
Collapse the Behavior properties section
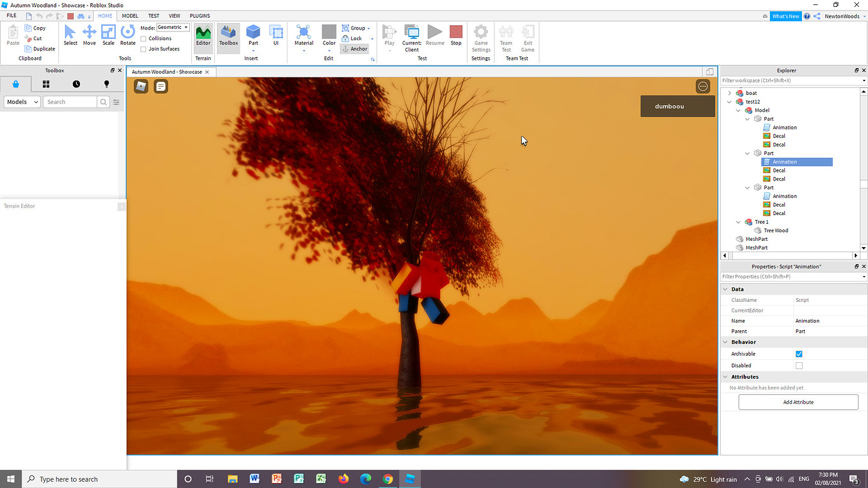[x=725, y=342]
